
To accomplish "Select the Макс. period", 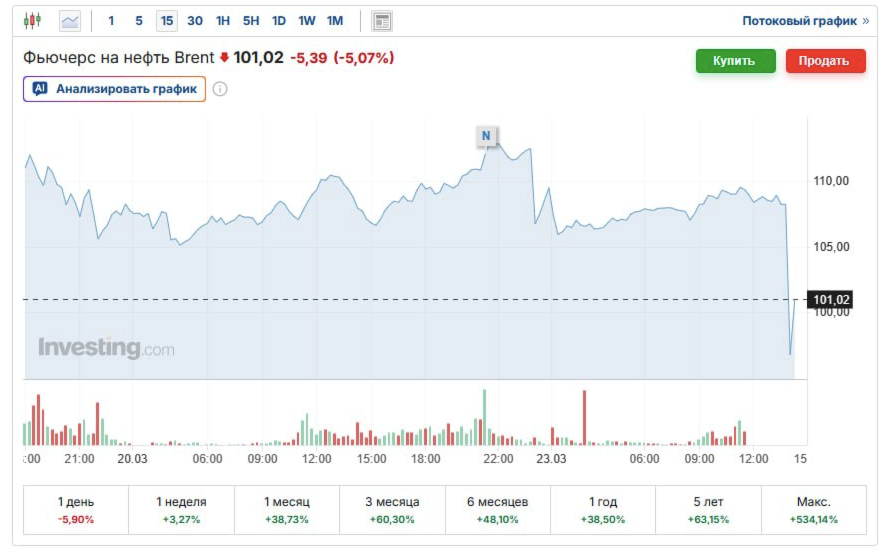I will tap(814, 510).
